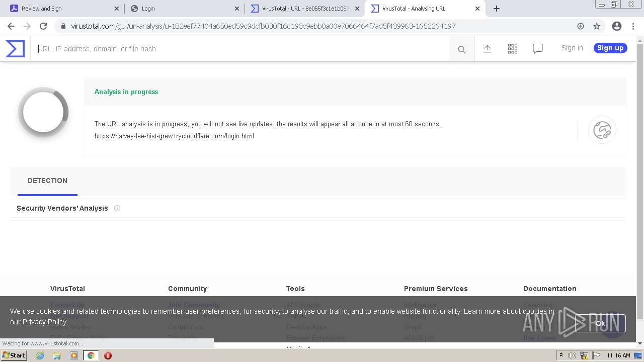Viewport: 644px width, 362px height.
Task: Click the Analysis in progress heading
Action: pyautogui.click(x=126, y=92)
